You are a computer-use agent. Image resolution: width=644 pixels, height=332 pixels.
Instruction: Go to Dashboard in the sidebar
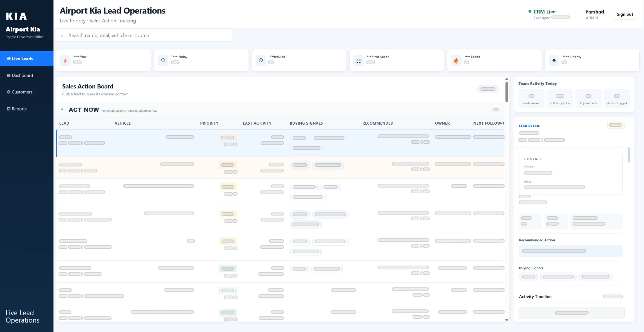[x=27, y=75]
